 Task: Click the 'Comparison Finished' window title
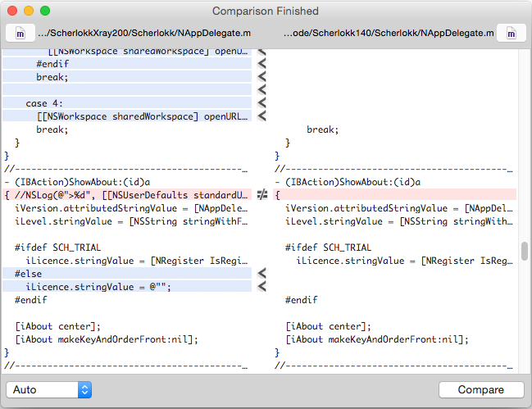(x=266, y=11)
